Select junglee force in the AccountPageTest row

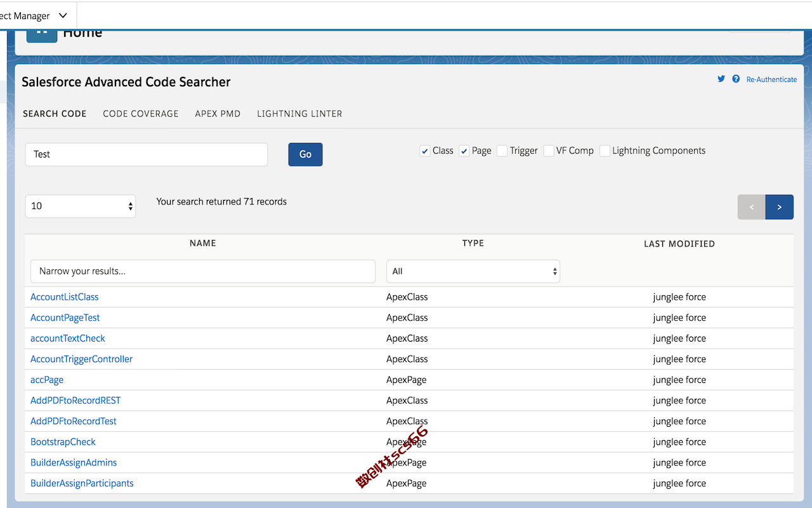click(x=679, y=317)
